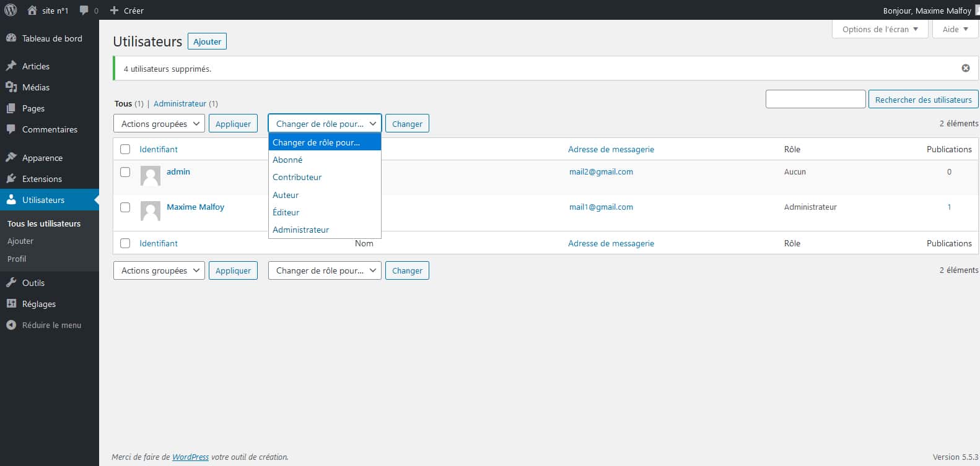980x466 pixels.
Task: Select Éditeur role option
Action: click(x=325, y=212)
